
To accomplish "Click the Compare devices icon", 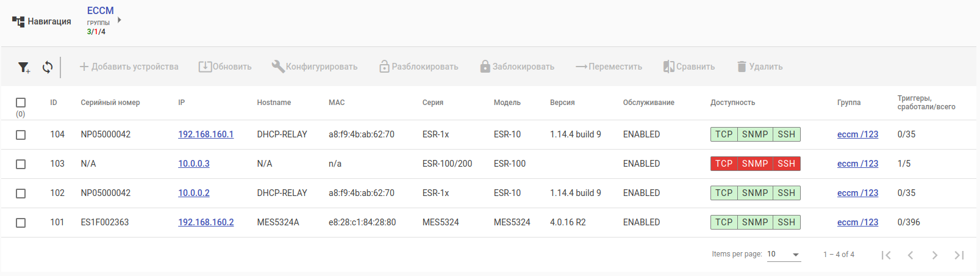I will click(669, 67).
